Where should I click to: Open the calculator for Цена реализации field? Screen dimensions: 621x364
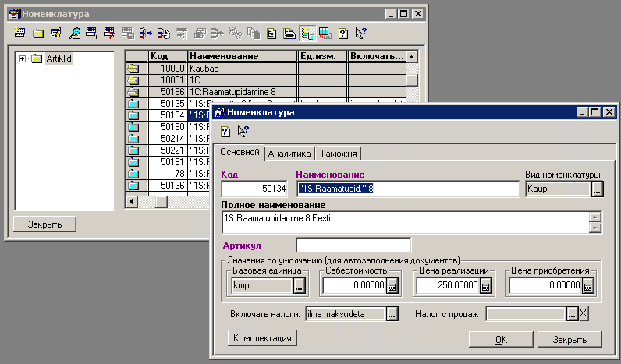coord(485,285)
